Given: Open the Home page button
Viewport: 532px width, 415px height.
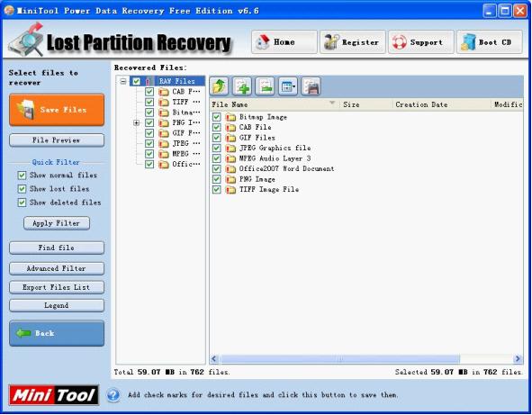Looking at the screenshot, I should 284,42.
